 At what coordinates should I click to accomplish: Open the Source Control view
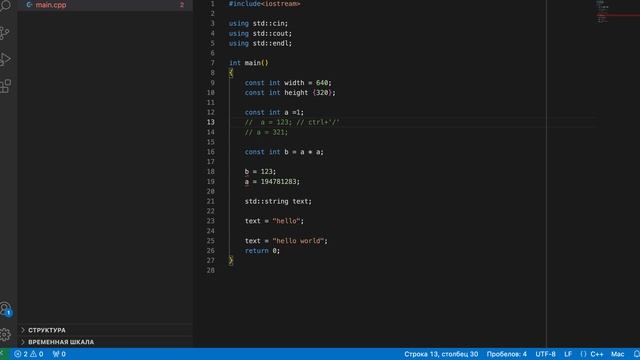(x=5, y=33)
